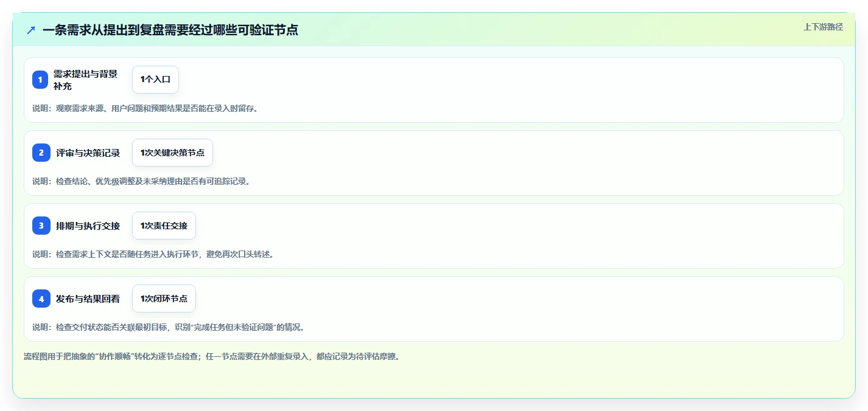Viewport: 868px width, 411px height.
Task: Click the step 1 number badge
Action: click(40, 80)
